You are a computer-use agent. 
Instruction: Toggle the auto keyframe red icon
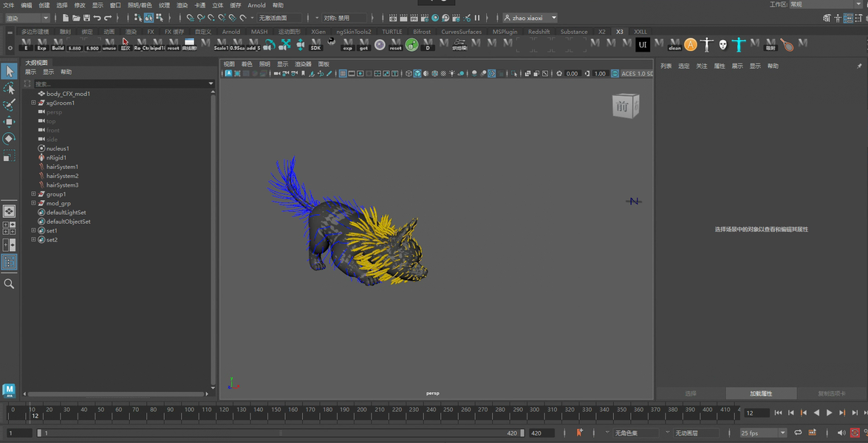click(855, 433)
